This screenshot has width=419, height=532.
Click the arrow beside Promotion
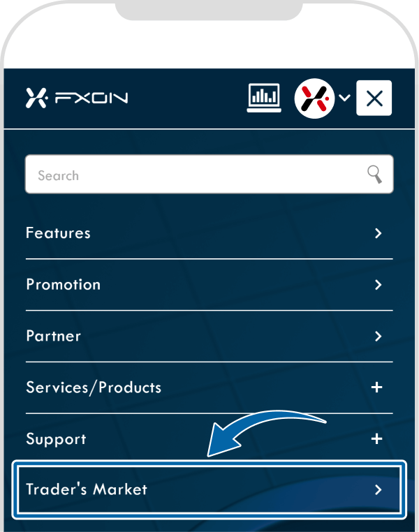[x=378, y=285]
